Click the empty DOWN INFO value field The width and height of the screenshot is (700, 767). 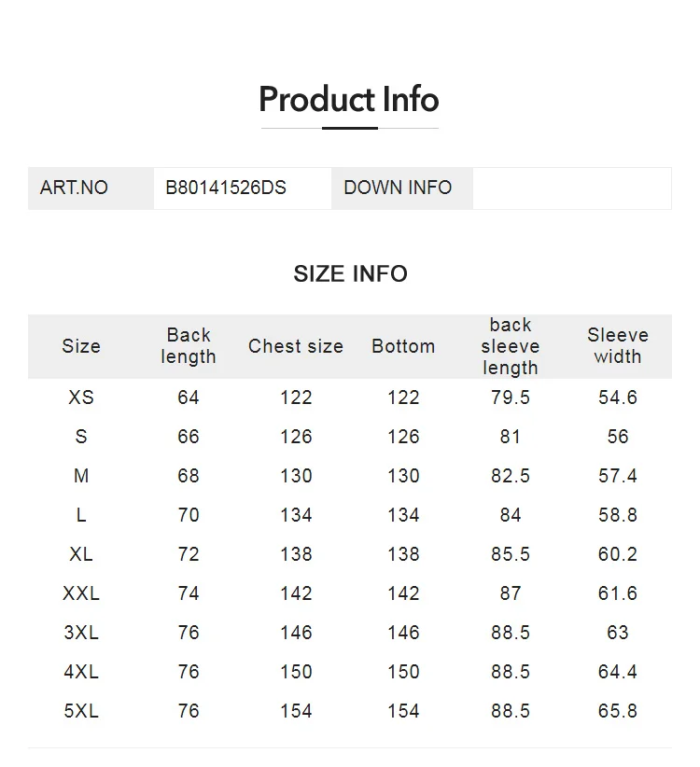[571, 188]
